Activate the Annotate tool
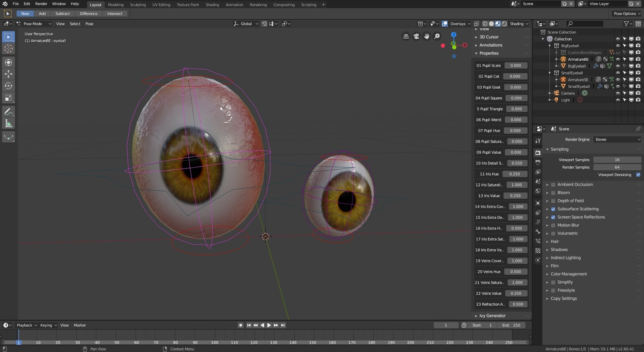 point(8,112)
